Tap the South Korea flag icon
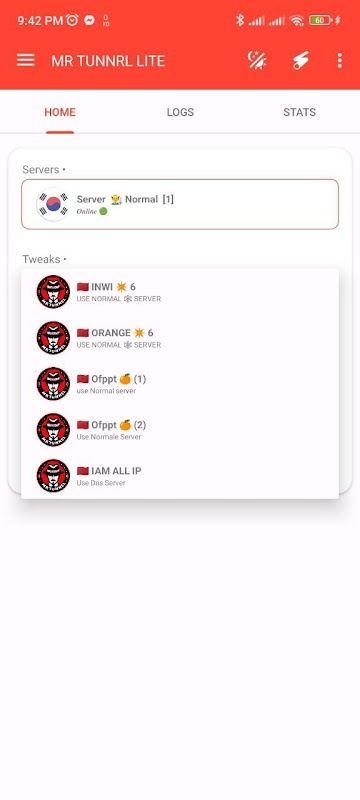 pyautogui.click(x=53, y=204)
